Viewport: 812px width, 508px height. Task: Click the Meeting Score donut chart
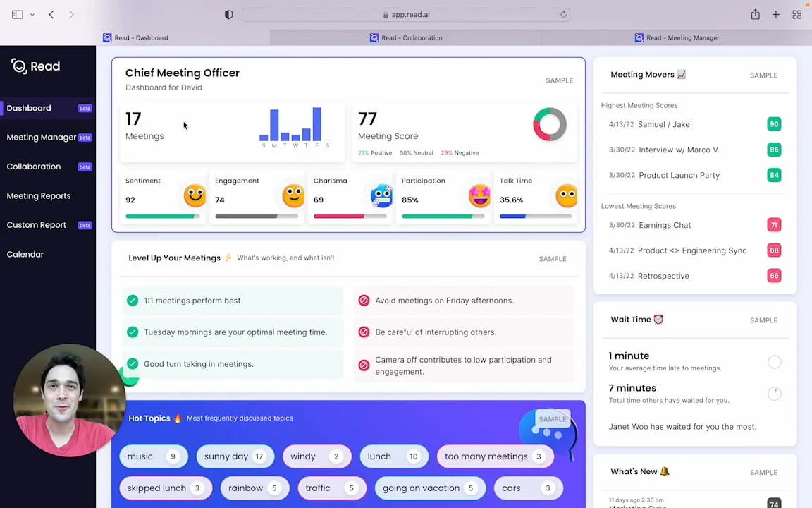point(549,125)
